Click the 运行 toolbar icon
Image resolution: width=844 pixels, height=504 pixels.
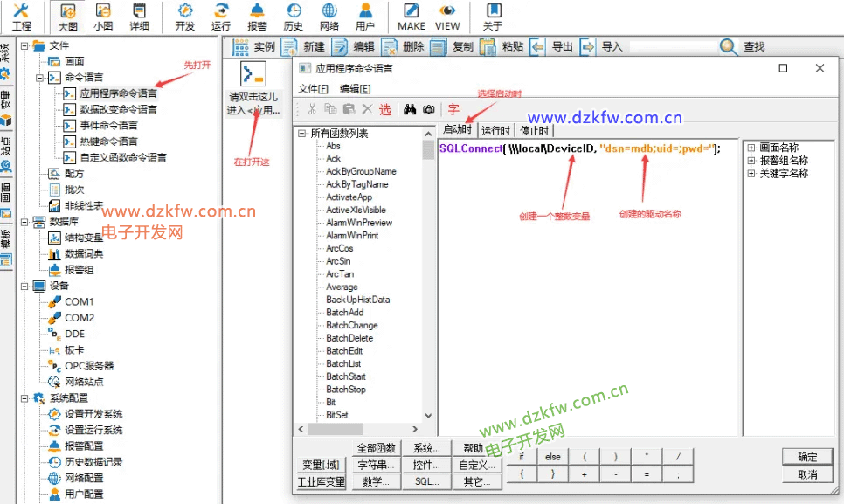point(221,11)
